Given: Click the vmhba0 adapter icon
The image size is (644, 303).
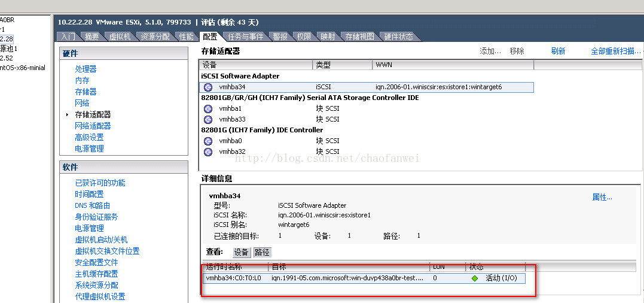Looking at the screenshot, I should pyautogui.click(x=208, y=141).
